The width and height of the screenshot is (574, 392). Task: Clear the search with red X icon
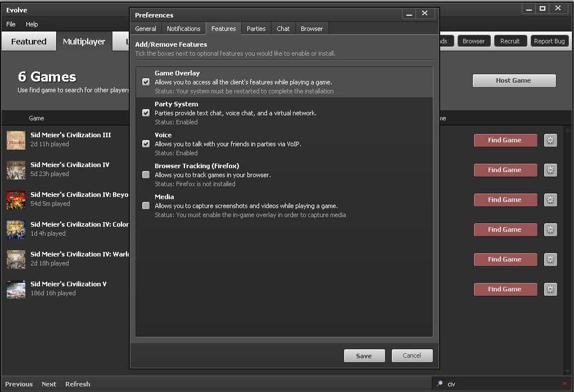(564, 384)
